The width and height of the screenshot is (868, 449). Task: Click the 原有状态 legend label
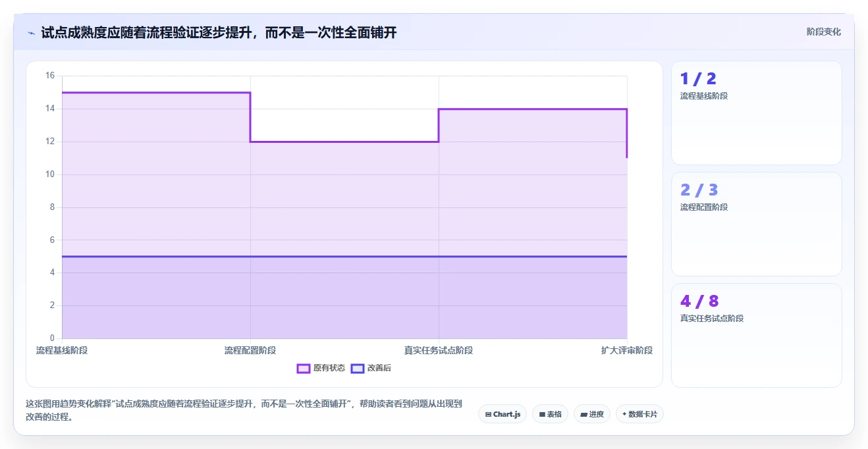pyautogui.click(x=329, y=368)
